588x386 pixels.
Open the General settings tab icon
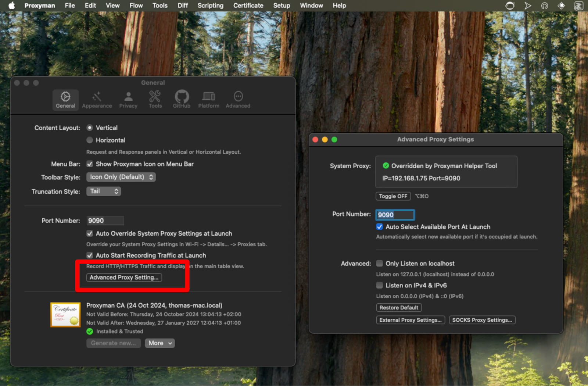click(65, 99)
